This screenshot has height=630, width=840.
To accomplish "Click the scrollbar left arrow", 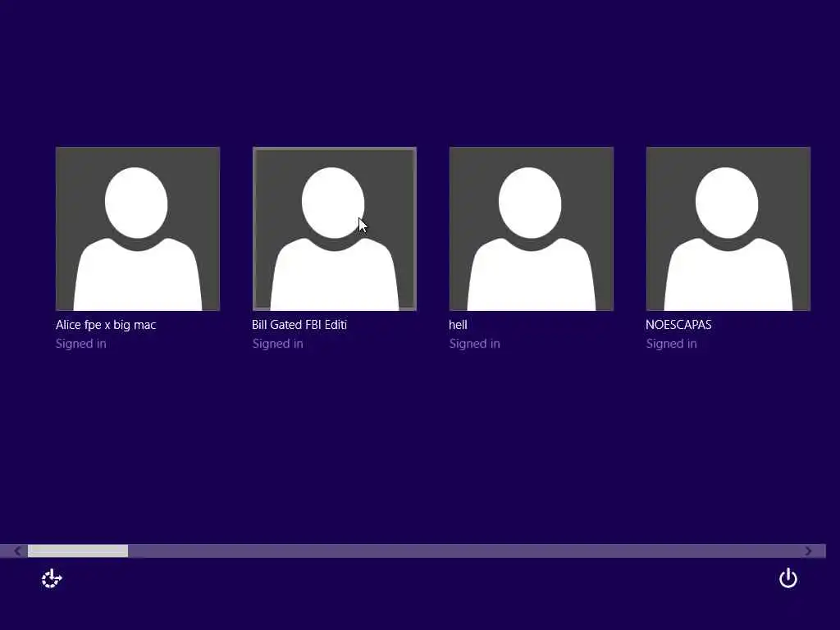I will [18, 550].
